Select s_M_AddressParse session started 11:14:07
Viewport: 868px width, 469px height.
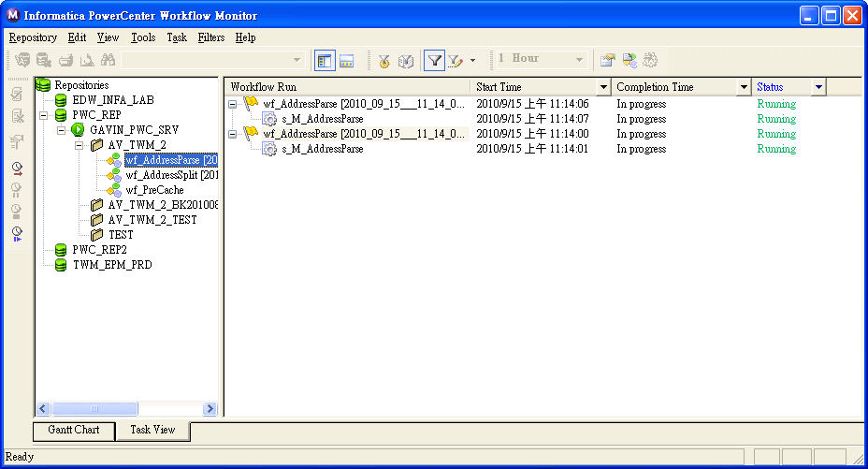coord(323,119)
